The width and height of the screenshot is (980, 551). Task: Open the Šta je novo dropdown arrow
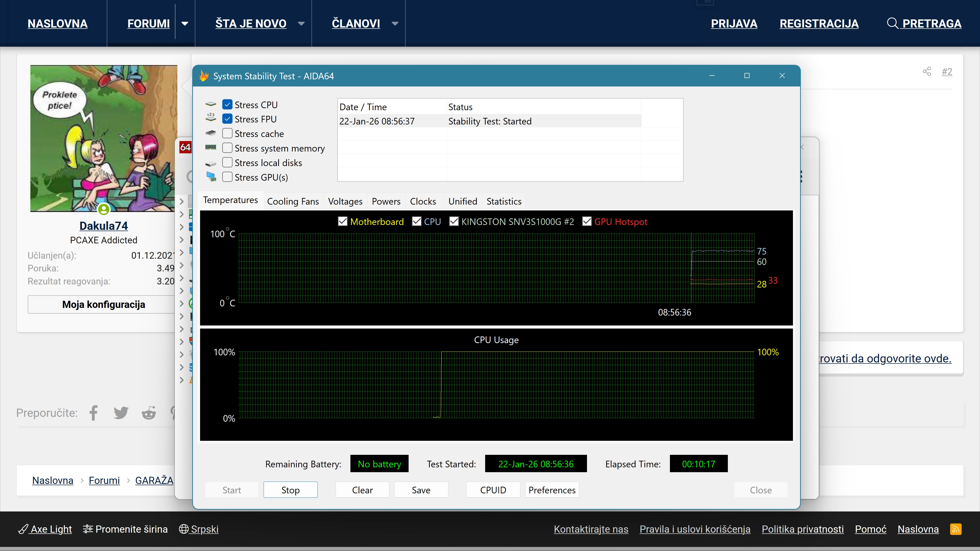coord(301,23)
